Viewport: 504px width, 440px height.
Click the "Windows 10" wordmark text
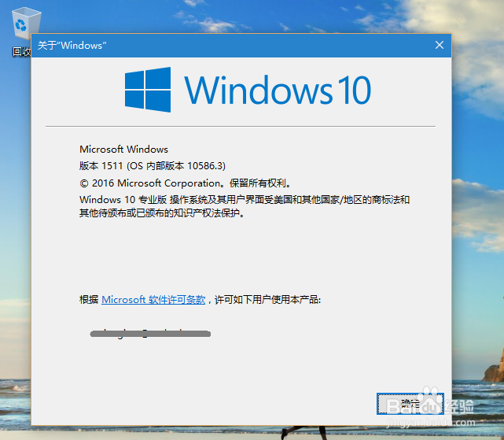(x=278, y=90)
